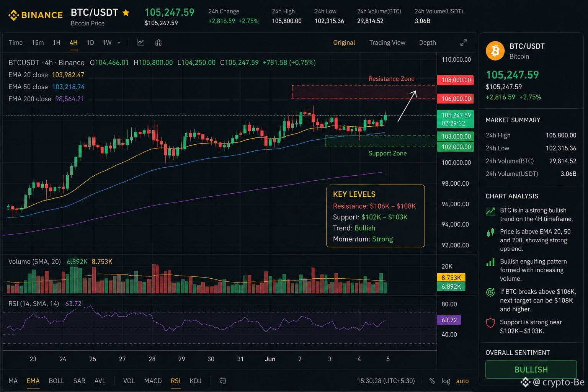Click the 24h Volume(USDT) 3.06B in header
The image size is (588, 392).
[423, 21]
